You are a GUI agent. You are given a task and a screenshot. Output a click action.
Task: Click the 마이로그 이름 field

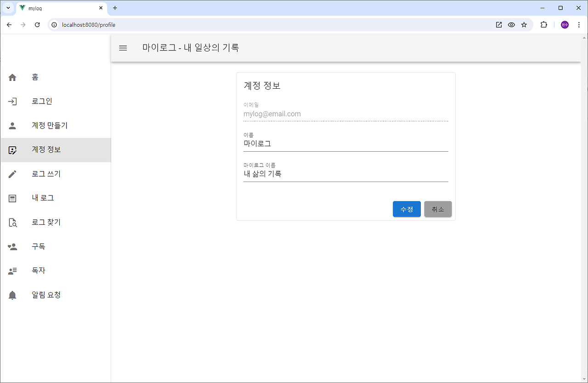tap(345, 172)
